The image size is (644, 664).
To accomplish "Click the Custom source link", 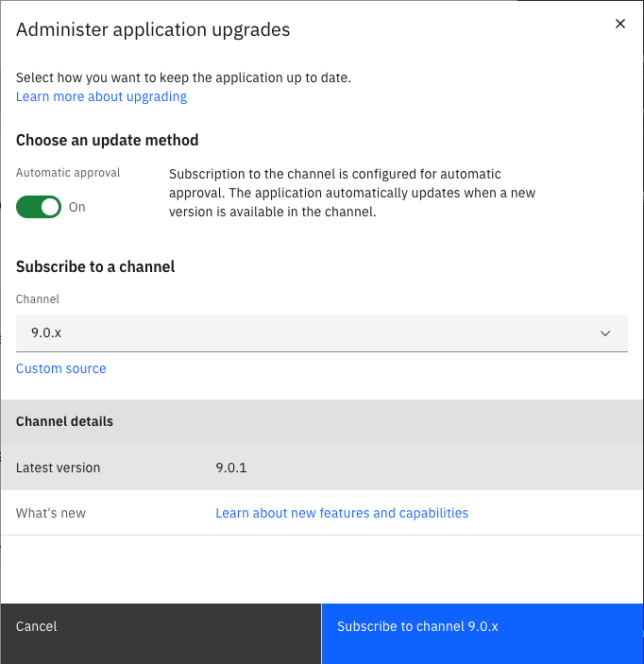I will pos(61,368).
